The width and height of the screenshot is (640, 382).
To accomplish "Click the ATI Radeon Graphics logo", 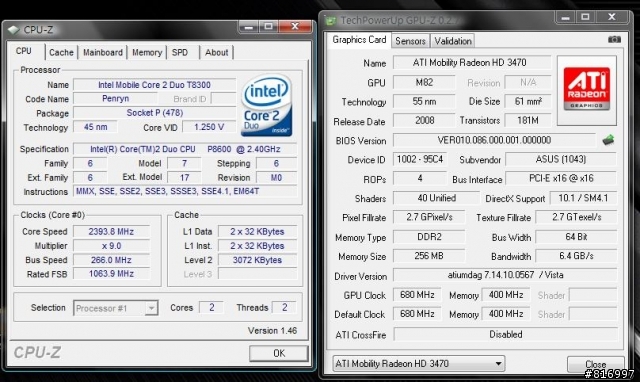I will point(587,90).
